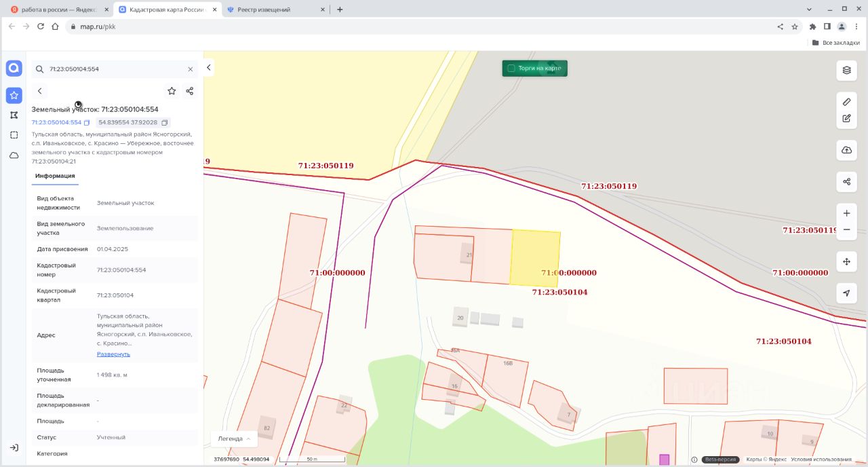This screenshot has width=868, height=467.
Task: Bookmark this page with star in address bar
Action: (x=794, y=26)
